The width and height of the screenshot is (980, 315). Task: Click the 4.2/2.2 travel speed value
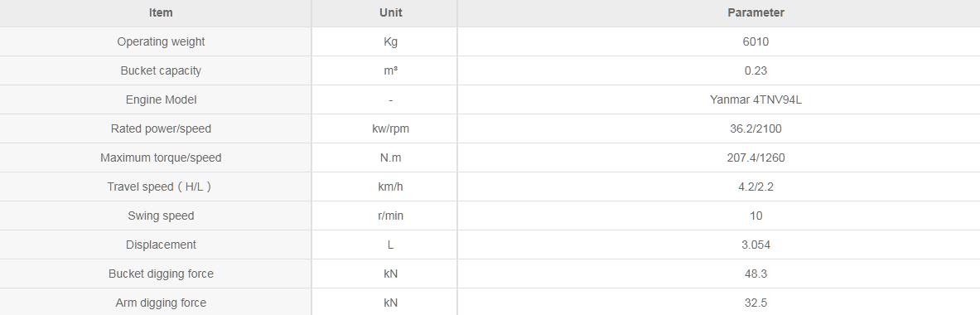(x=756, y=187)
